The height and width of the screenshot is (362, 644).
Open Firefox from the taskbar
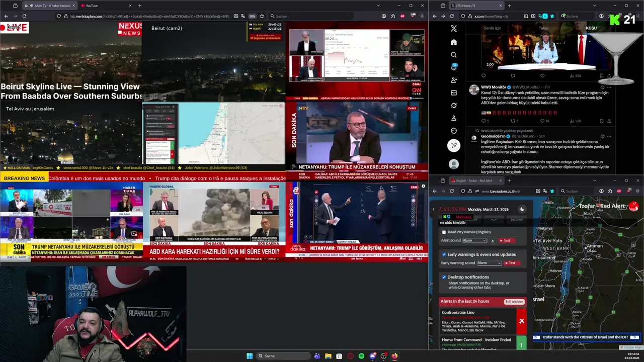coord(394,356)
